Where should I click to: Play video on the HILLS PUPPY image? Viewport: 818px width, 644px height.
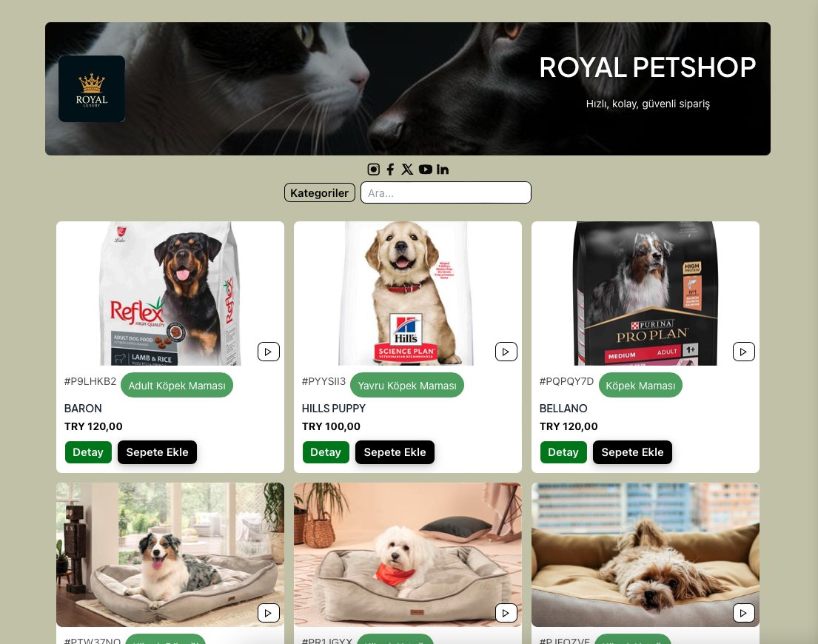click(x=506, y=352)
